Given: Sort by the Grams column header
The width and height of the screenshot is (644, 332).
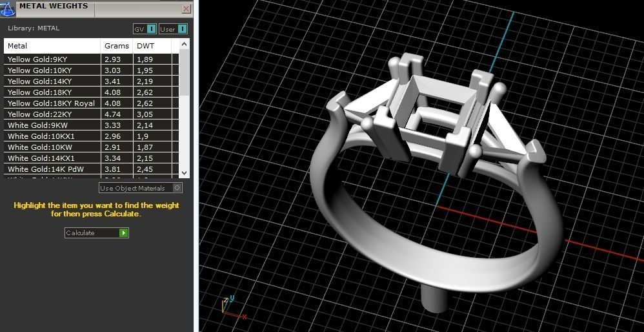Looking at the screenshot, I should [x=117, y=46].
